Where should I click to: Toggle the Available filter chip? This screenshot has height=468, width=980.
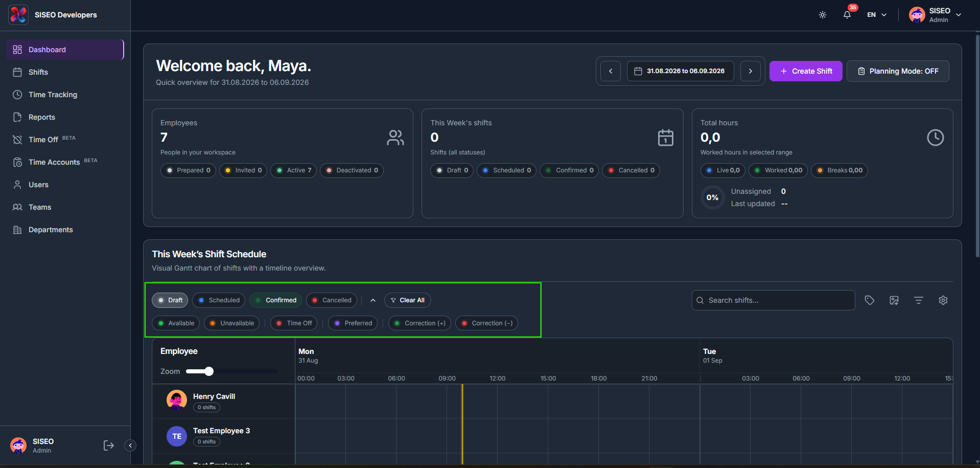(x=176, y=323)
